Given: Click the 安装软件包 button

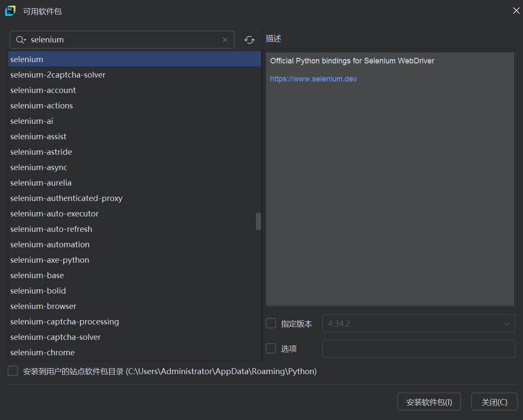Looking at the screenshot, I should [429, 402].
